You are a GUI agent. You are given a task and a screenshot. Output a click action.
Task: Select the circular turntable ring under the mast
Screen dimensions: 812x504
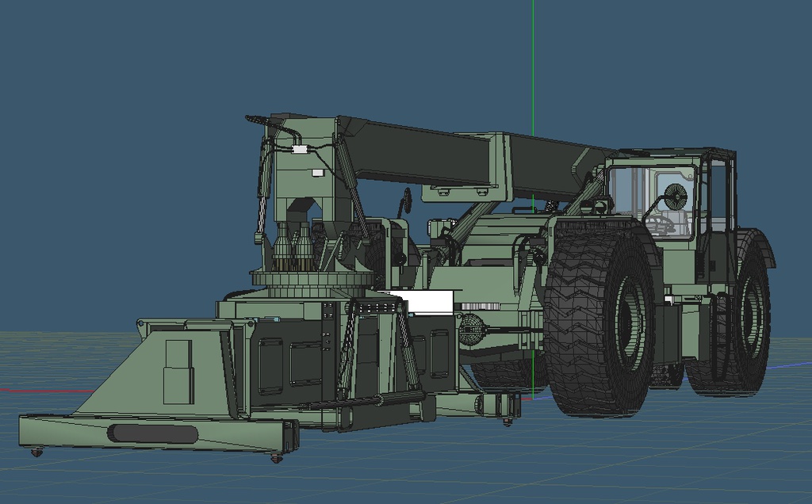(x=313, y=280)
